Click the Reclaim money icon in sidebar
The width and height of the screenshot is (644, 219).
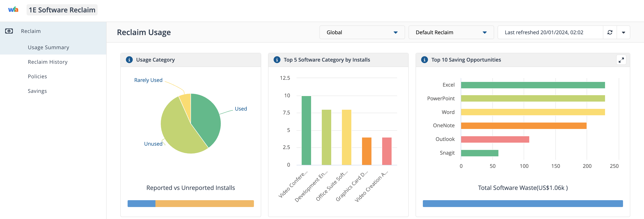[9, 31]
